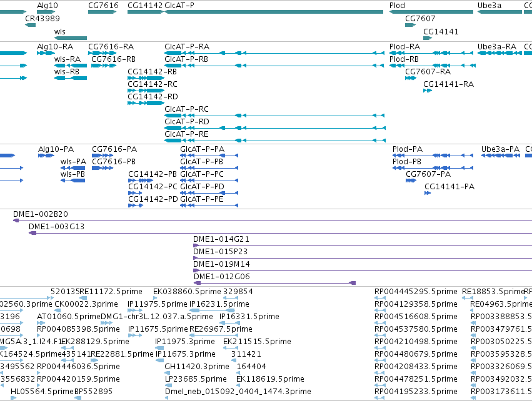Click the Dmel_neb_015092_0404_1474.3prime EST label
Viewport: 532px width, 401px height.
pyautogui.click(x=238, y=392)
